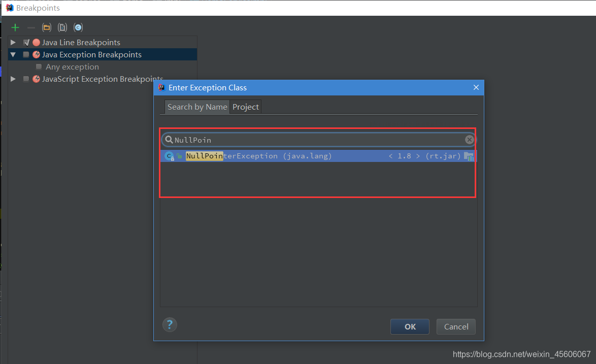Toggle Java Exception Breakpoints checkbox

[x=26, y=55]
